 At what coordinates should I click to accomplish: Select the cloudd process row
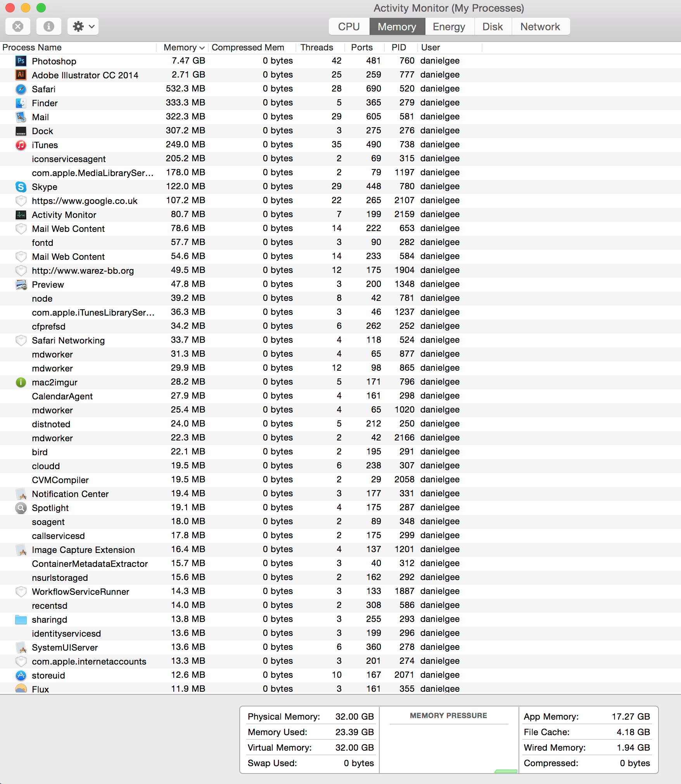tap(340, 466)
